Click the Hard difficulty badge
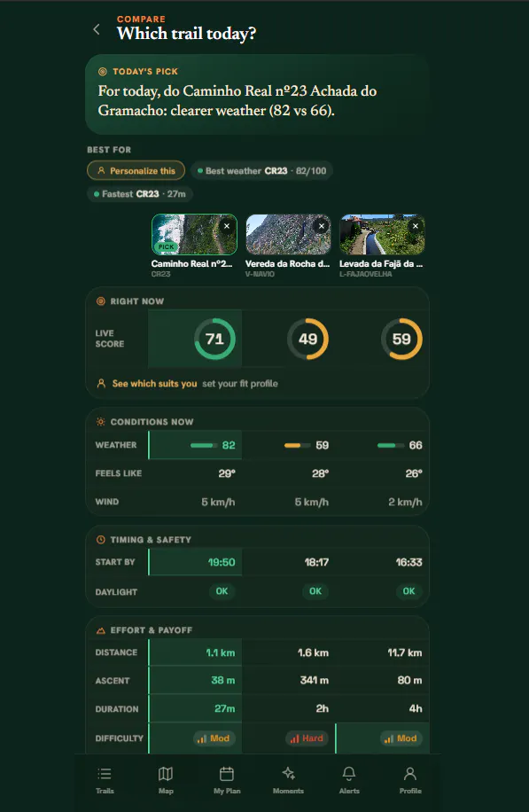 coord(307,738)
